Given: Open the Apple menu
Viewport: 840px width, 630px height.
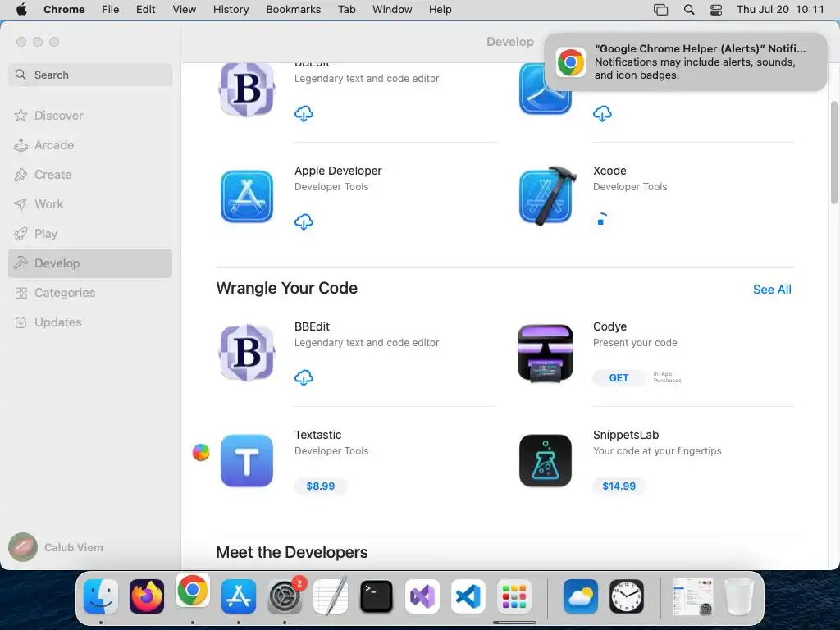Looking at the screenshot, I should [21, 10].
